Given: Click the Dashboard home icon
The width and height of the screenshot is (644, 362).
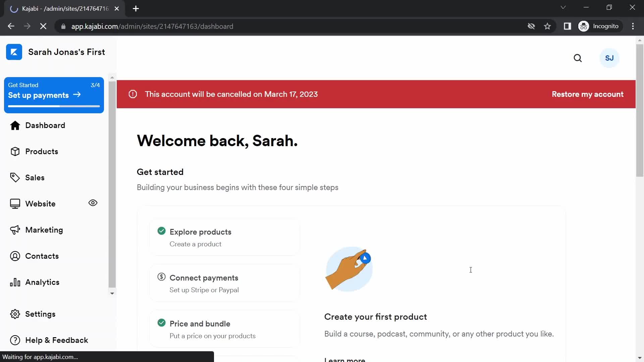Looking at the screenshot, I should pyautogui.click(x=15, y=126).
